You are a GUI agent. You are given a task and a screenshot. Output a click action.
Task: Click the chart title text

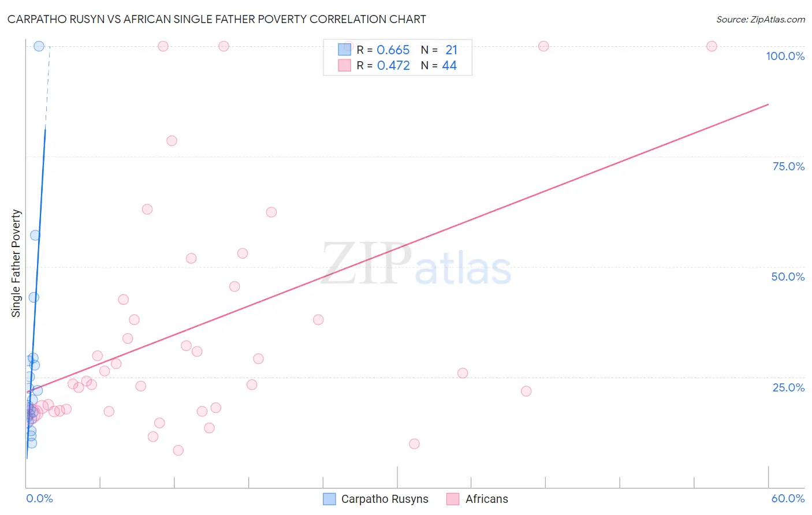(217, 19)
